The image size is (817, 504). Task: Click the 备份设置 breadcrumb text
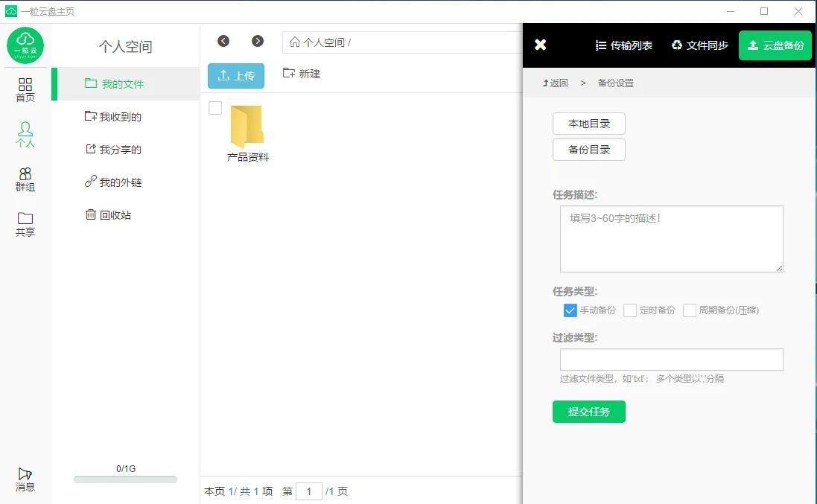(x=615, y=83)
